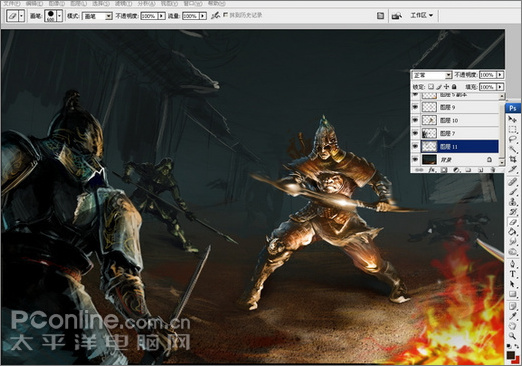Screen dimensions: 522x366
Task: Select the Clone Stamp tool
Action: 512,202
